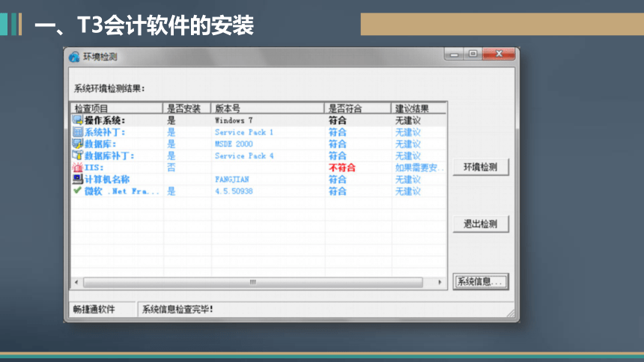This screenshot has width=644, height=362.
Task: Click the 否 cell in IIS row
Action: tap(171, 168)
